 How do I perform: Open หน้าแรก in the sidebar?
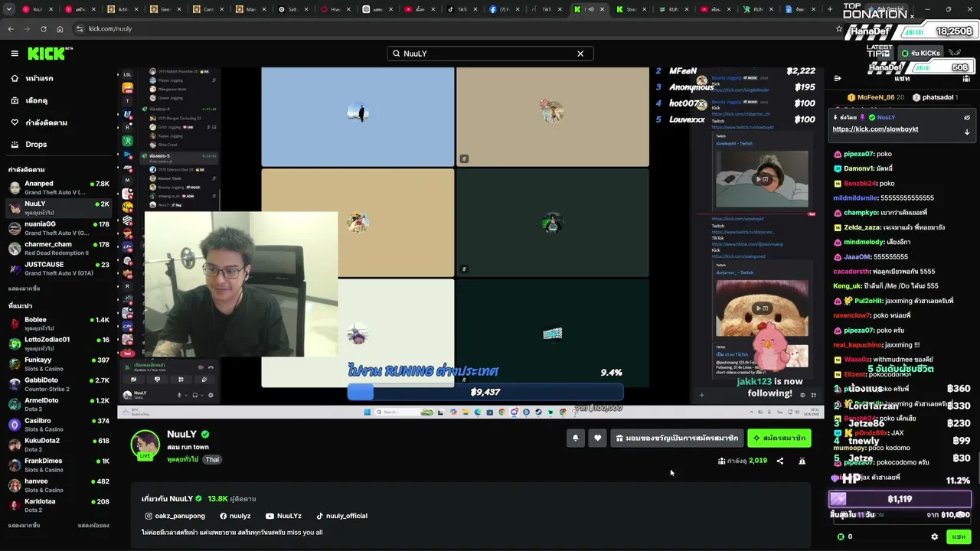[x=58, y=79]
